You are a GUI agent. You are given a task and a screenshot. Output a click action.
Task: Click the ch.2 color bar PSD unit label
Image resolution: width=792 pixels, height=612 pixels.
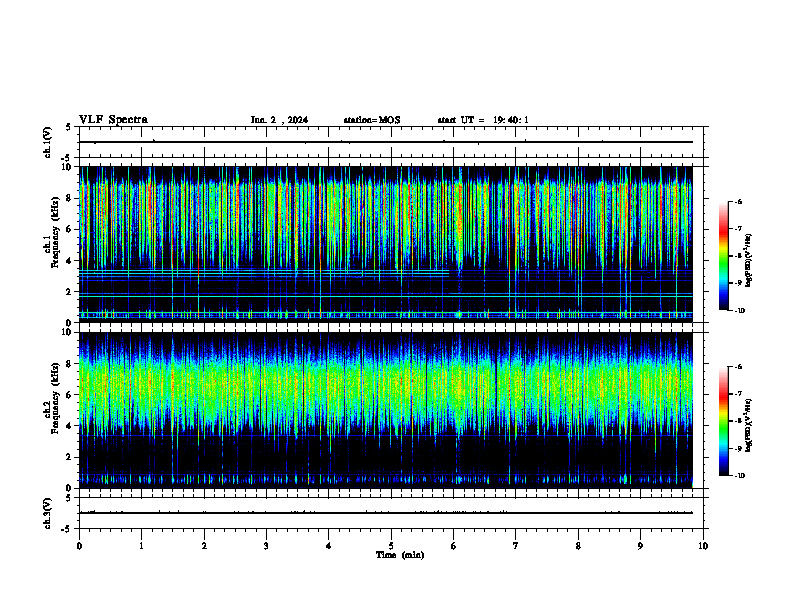[x=749, y=425]
